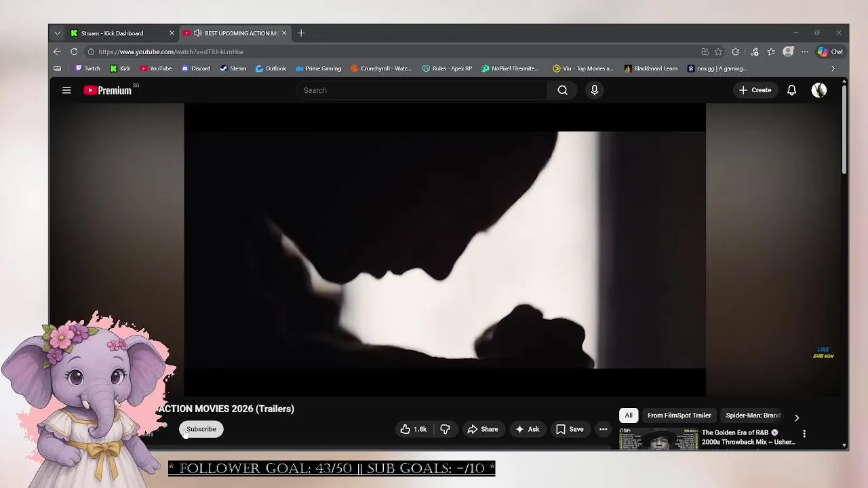Open the favorites list icon

[x=771, y=52]
